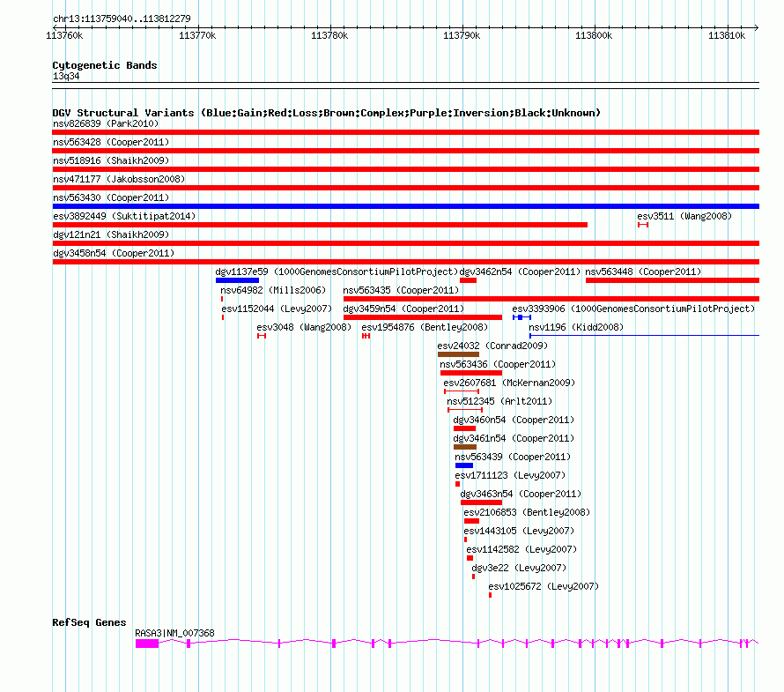Click the esv3393906 (1000GenomesConsortiumPilotProject) label

pos(633,309)
